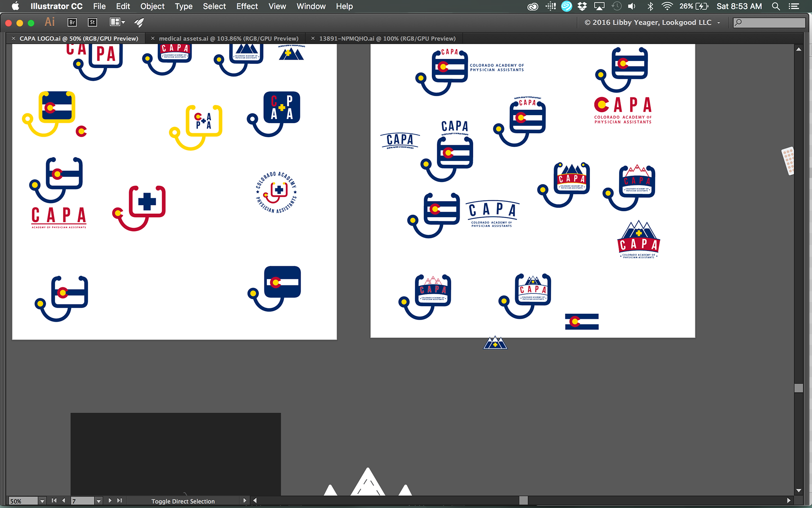Screen dimensions: 812x508
Task: Expand the Arrange Documents dropdown arrow
Action: pos(123,22)
